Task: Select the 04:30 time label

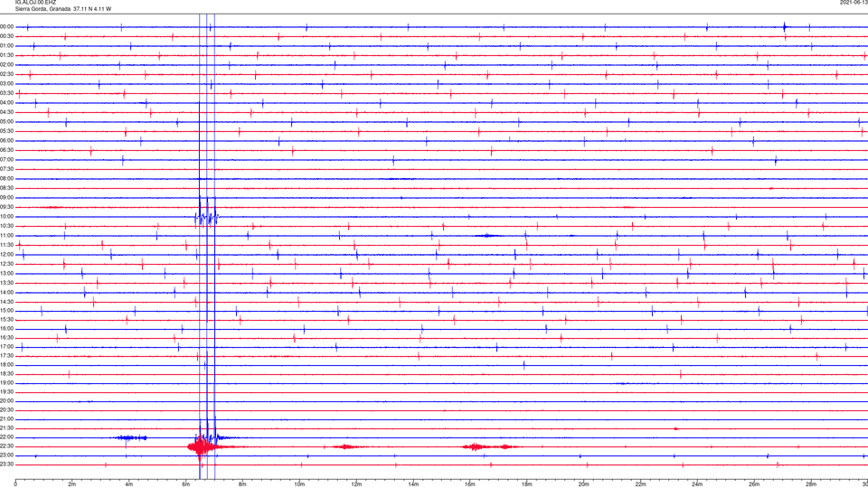Action: point(7,112)
